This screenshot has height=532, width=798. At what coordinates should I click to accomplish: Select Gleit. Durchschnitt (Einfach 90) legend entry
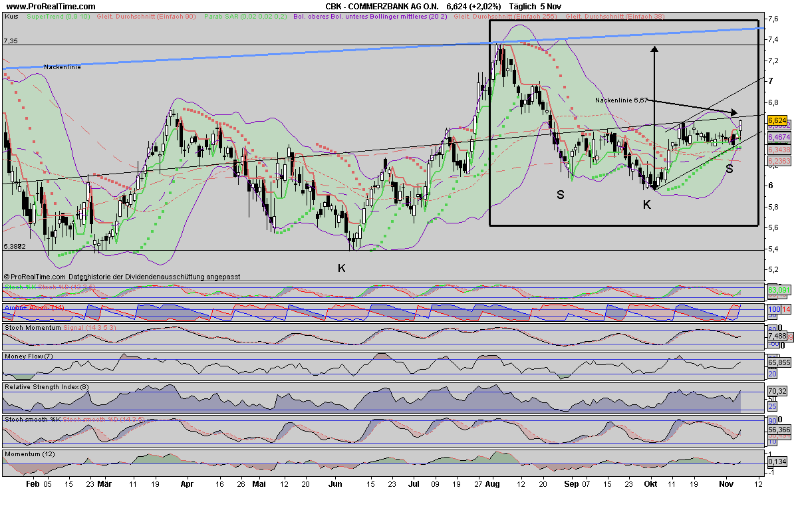click(x=146, y=15)
